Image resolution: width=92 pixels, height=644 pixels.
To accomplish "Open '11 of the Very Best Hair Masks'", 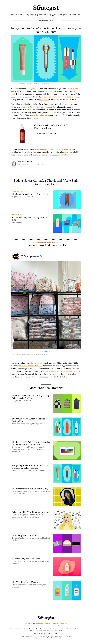I will click(26, 558).
